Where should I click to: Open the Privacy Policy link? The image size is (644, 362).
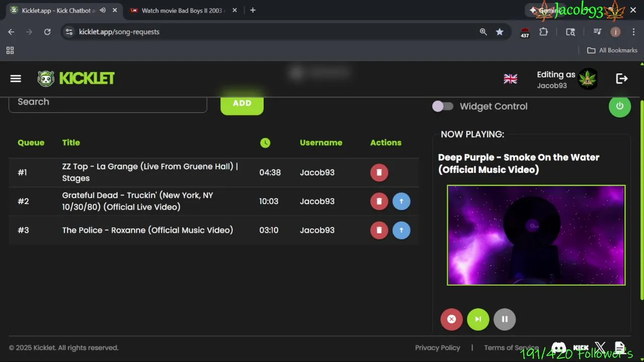pyautogui.click(x=438, y=348)
